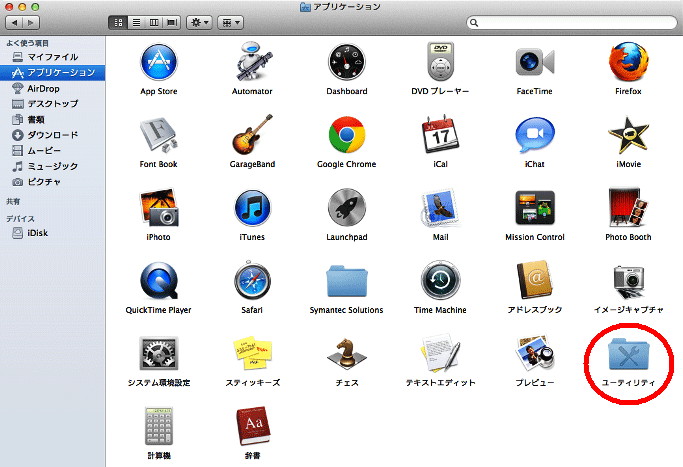Select the FaceTime camera icon
Screen dimensions: 683x467
tap(534, 62)
